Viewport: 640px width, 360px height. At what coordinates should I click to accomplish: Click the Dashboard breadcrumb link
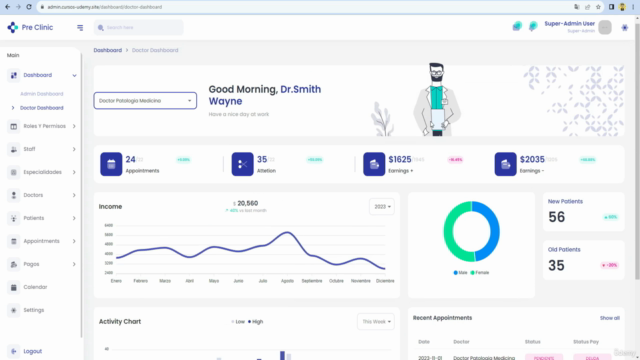108,50
